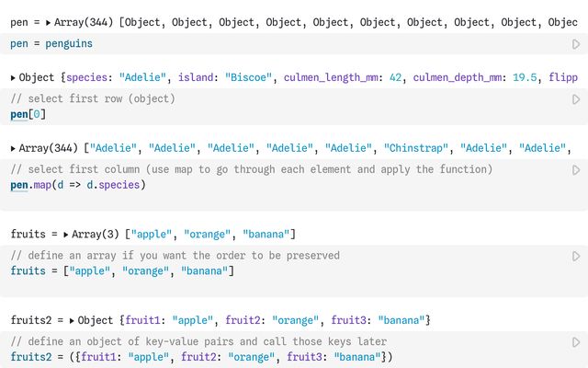
Task: Expand the Adelie Object row output
Action: point(13,78)
